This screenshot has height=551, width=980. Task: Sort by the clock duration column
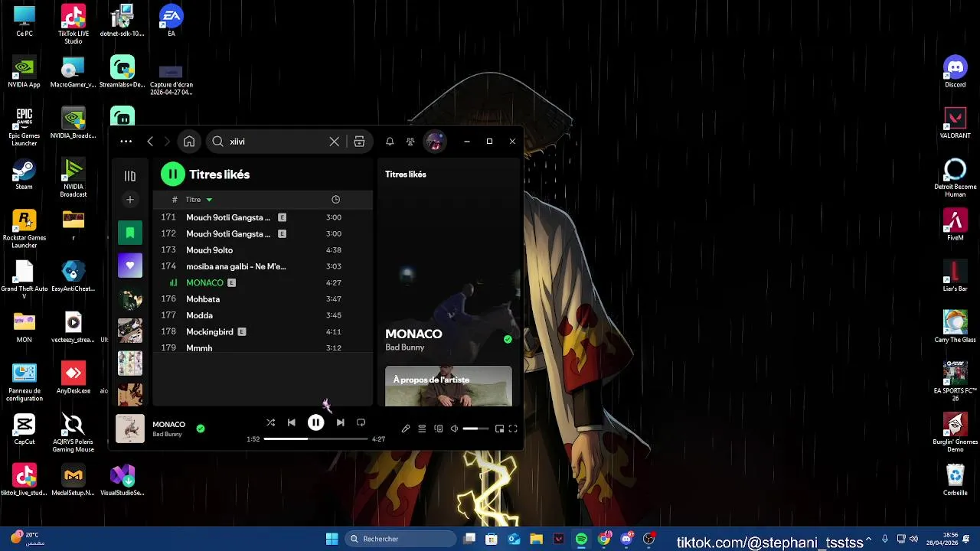(x=335, y=200)
